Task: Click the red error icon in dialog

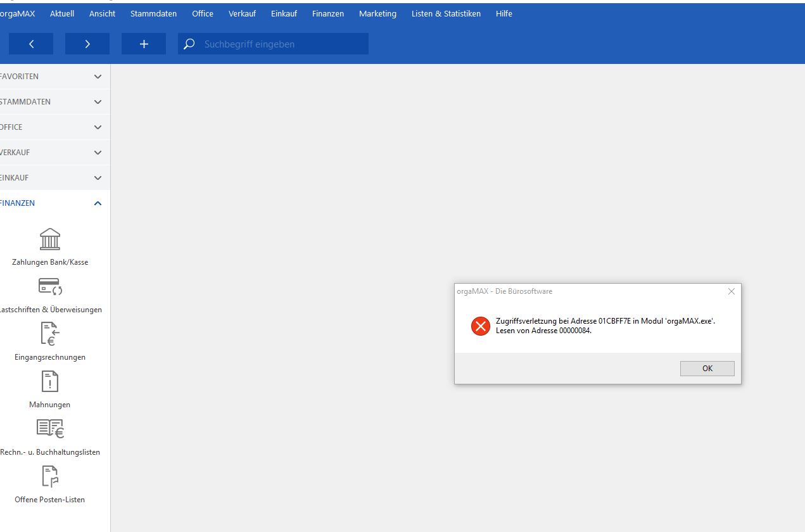Action: [x=481, y=326]
